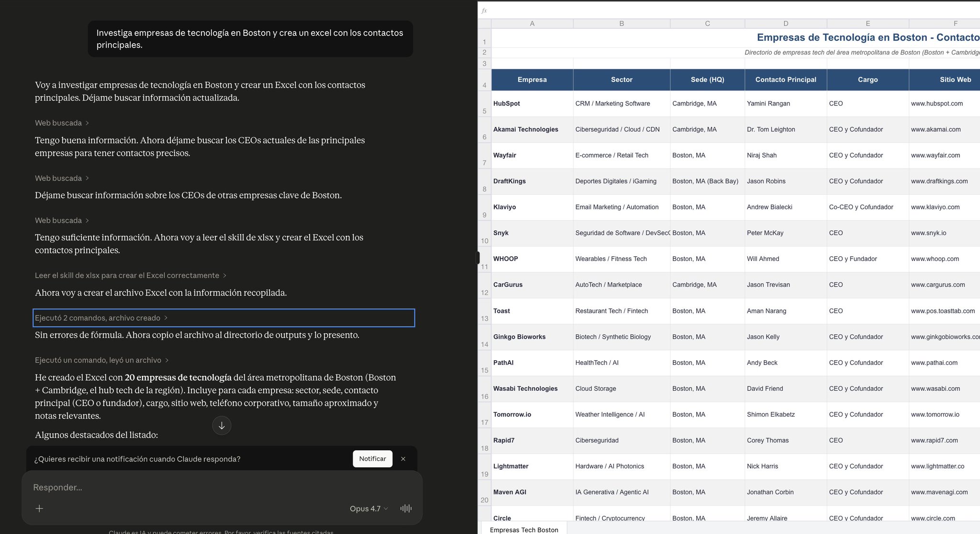Click the www.snyk.io website cell
The width and height of the screenshot is (980, 534).
944,233
